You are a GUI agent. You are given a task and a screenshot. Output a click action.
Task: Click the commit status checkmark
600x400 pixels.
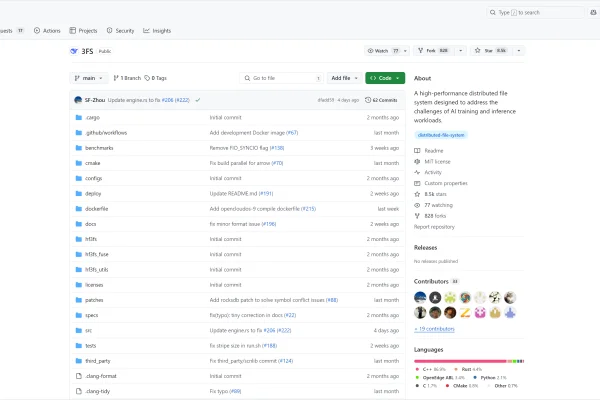pos(198,100)
